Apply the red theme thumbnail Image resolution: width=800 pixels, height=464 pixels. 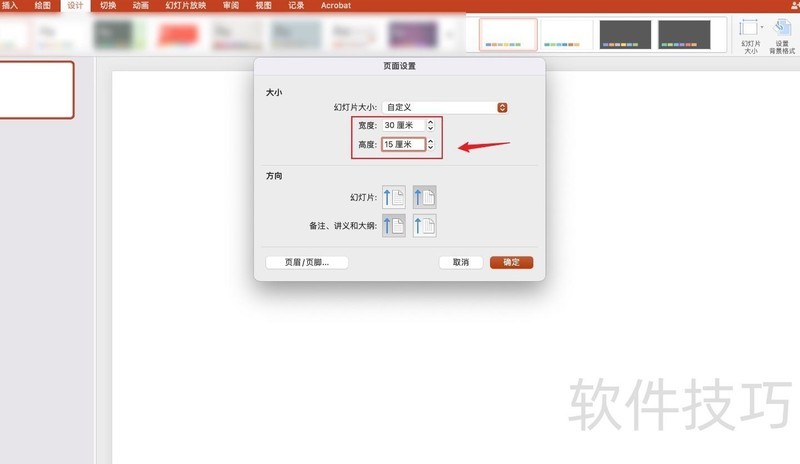pyautogui.click(x=178, y=35)
